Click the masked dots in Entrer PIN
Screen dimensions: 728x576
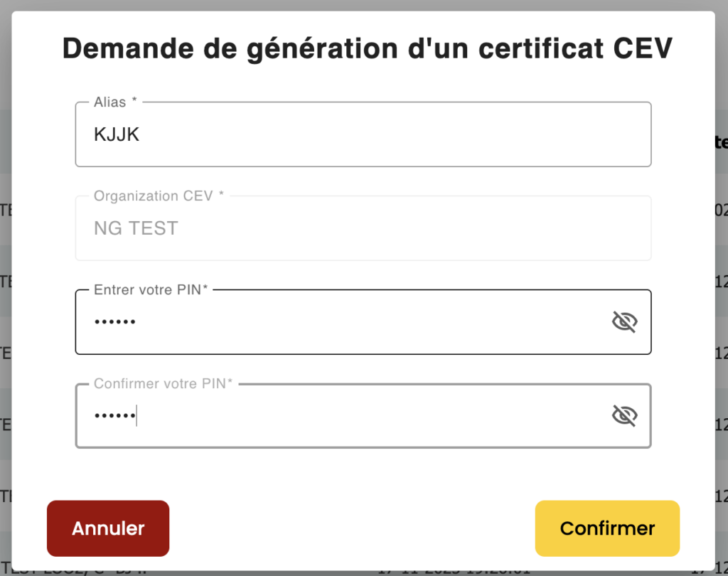[114, 322]
